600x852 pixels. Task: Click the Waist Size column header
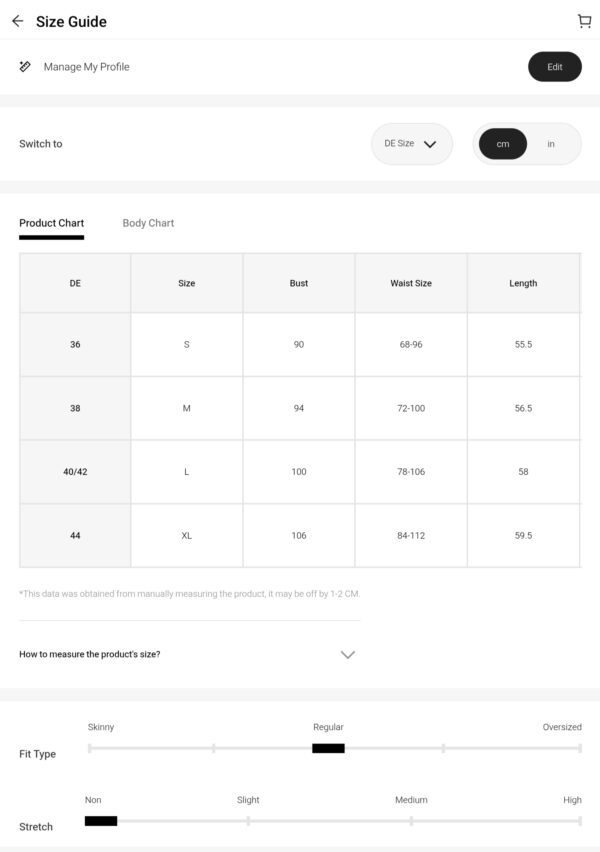[x=411, y=283]
